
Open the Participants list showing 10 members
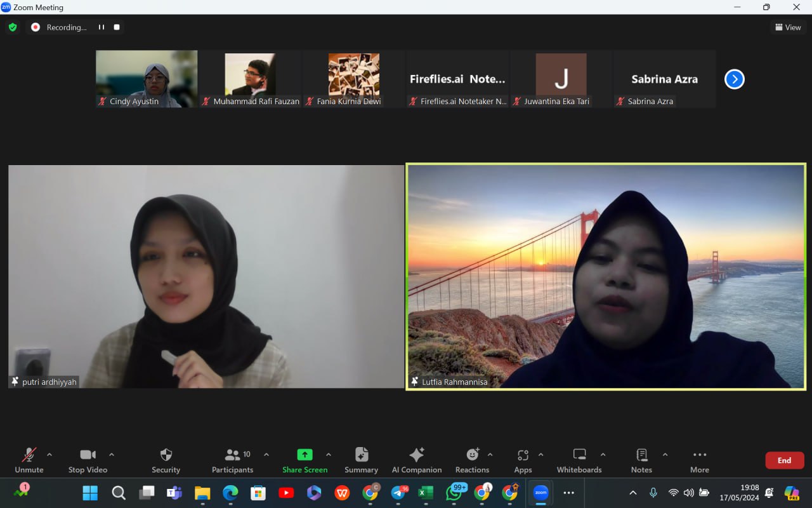pos(232,455)
